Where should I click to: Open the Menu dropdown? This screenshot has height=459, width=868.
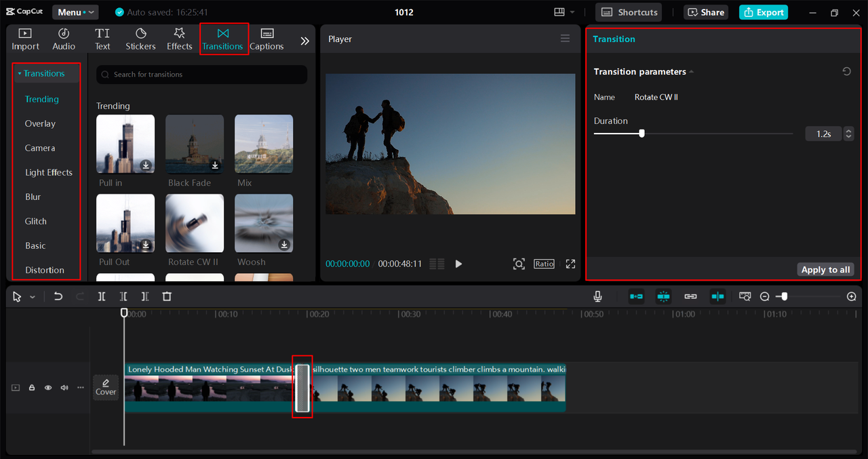click(75, 12)
